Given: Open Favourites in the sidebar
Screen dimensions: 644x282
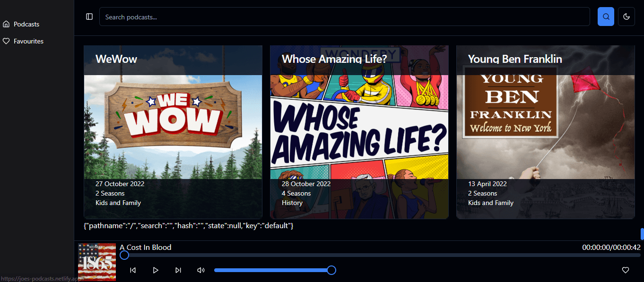Looking at the screenshot, I should [28, 41].
